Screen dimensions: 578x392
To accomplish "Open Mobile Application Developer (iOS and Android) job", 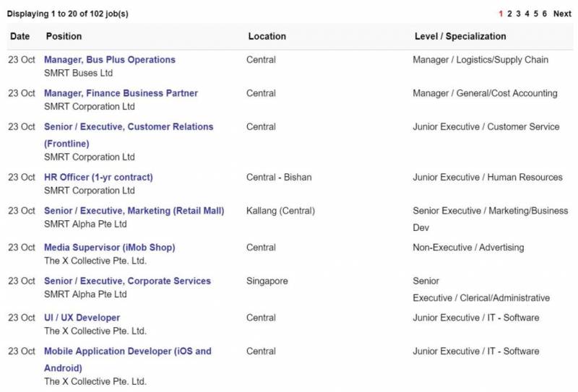I will (127, 352).
